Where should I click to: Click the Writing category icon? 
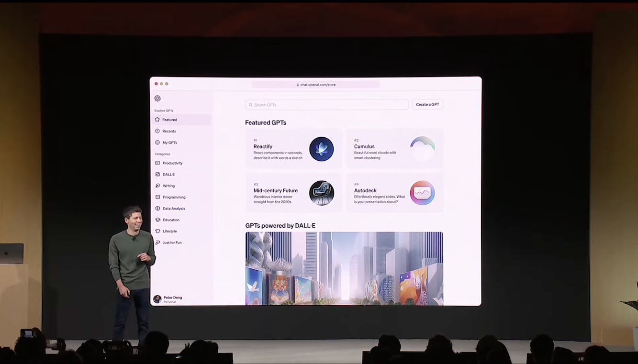(x=158, y=186)
